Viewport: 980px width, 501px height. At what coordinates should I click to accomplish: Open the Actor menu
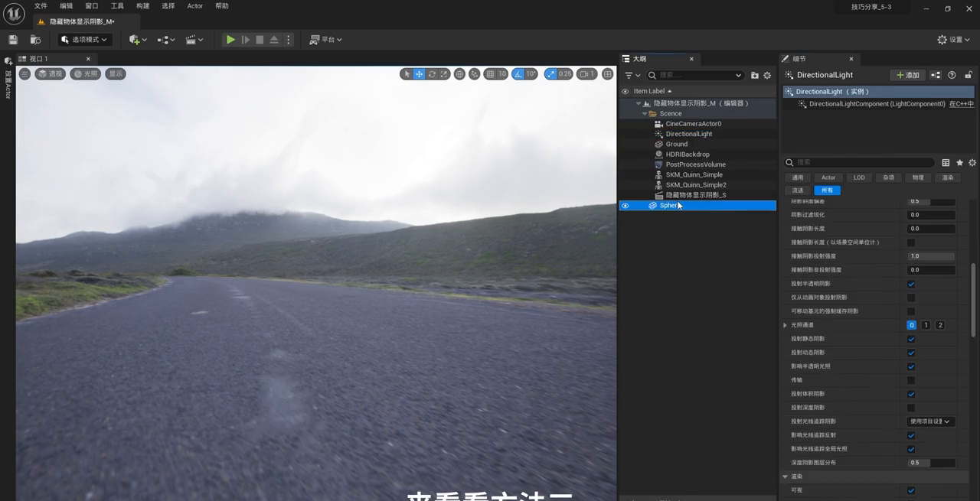[195, 6]
